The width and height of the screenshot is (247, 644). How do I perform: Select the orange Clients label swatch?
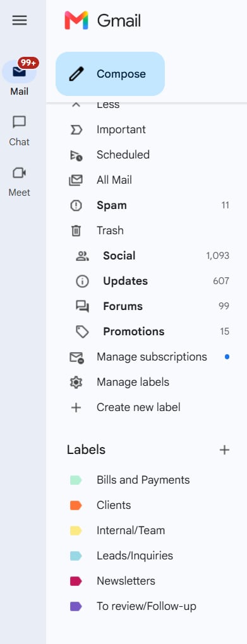[x=76, y=505]
